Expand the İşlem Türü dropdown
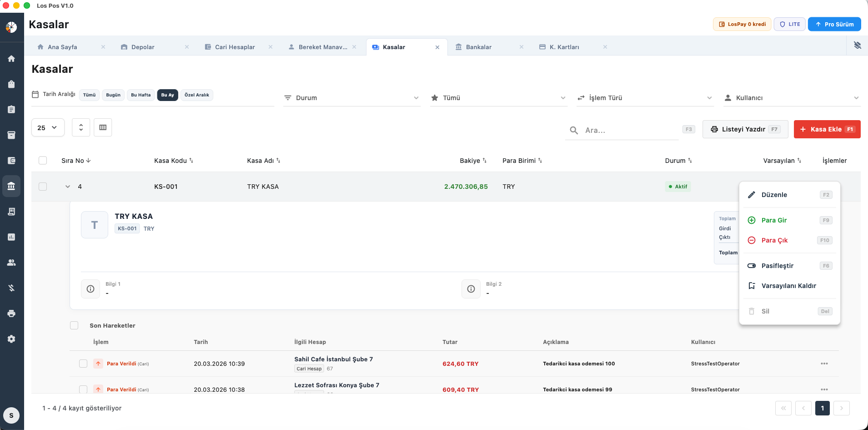 point(645,98)
